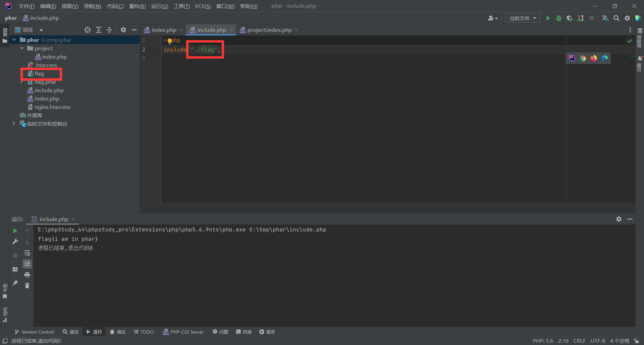
Task: Click the PHP: 5.6 language level
Action: coord(543,341)
